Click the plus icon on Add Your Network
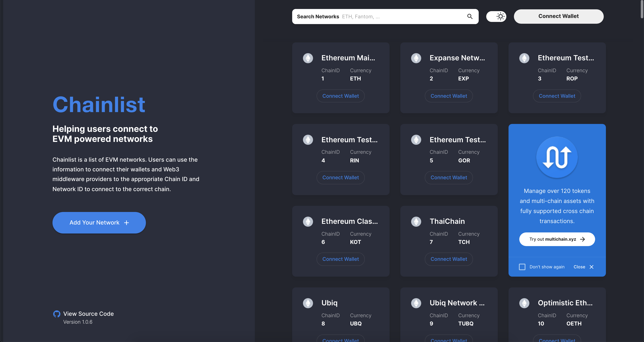The image size is (644, 342). (126, 223)
